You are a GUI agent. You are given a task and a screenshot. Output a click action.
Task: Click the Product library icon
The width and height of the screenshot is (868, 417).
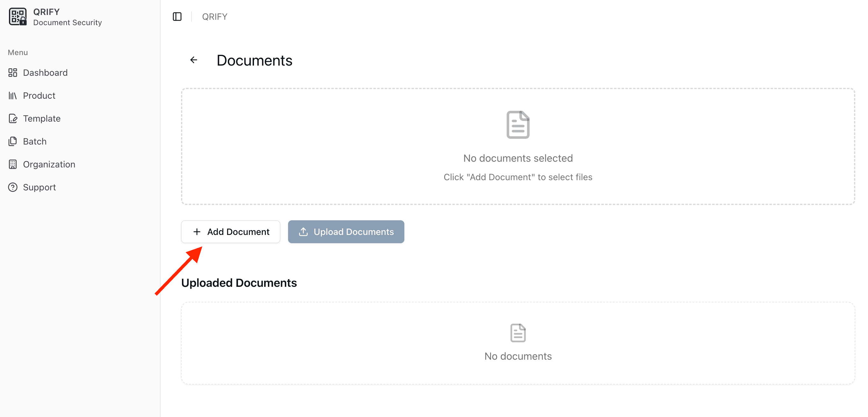tap(13, 95)
